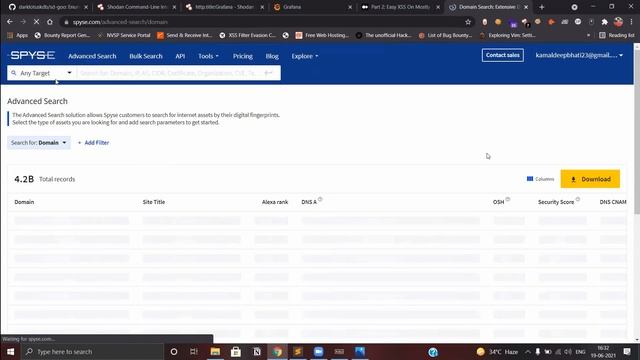Open the account email dropdown
The height and width of the screenshot is (360, 640).
[x=579, y=55]
